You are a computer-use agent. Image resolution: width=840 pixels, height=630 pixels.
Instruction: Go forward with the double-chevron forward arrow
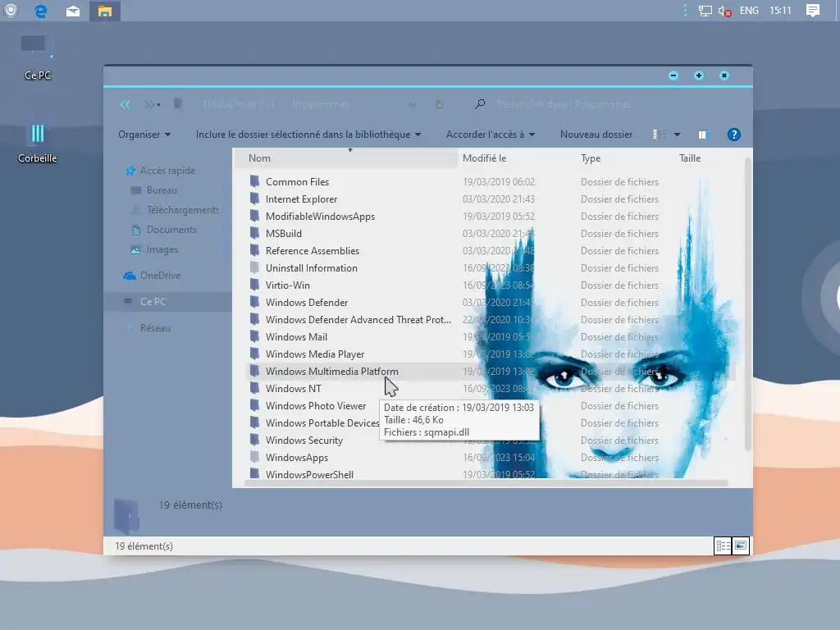(x=150, y=104)
